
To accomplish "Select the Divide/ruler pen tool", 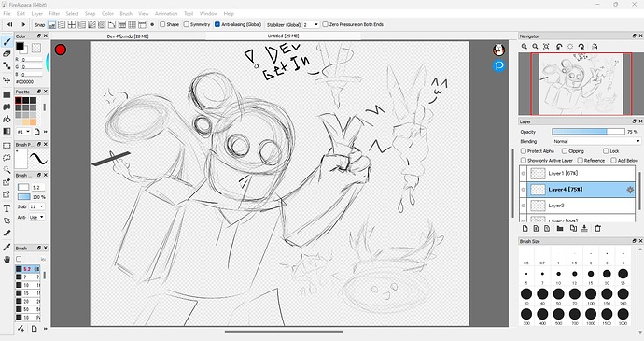I will 7,233.
